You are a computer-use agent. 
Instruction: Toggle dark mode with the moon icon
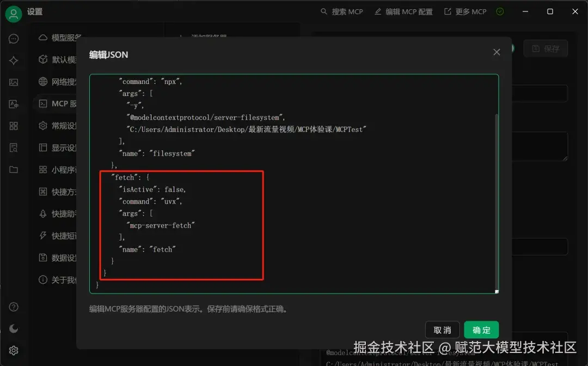[15, 328]
